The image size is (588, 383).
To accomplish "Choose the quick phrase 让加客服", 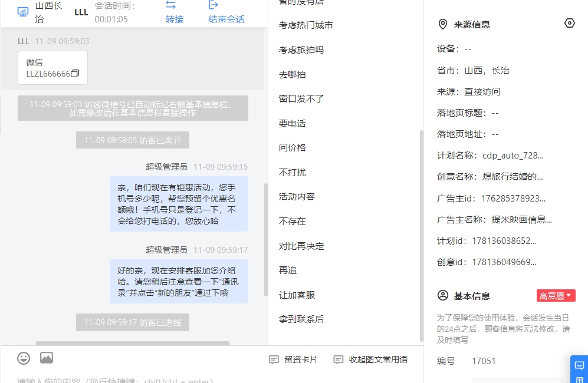I will coord(297,295).
